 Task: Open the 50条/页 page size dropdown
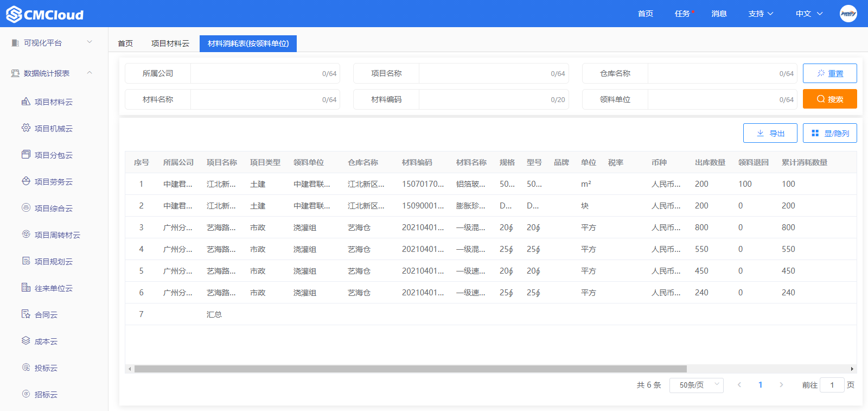(697, 385)
